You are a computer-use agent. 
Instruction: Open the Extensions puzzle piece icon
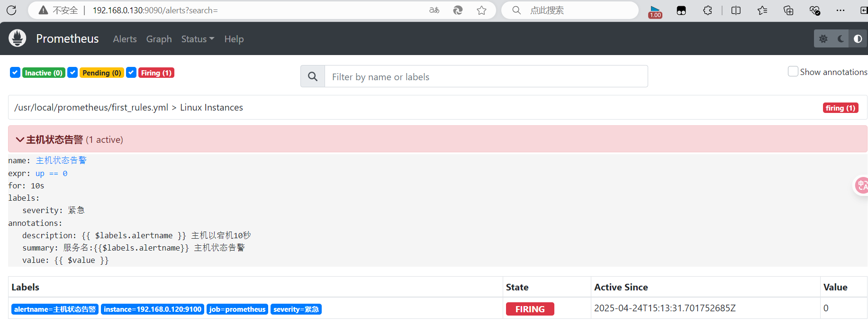(707, 10)
